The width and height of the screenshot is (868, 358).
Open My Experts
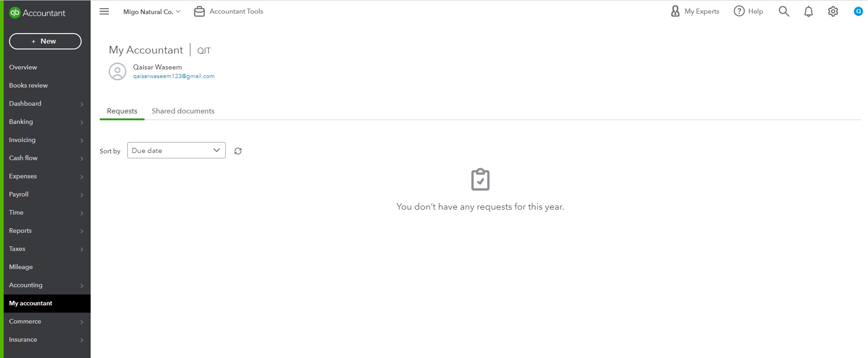[x=695, y=11]
